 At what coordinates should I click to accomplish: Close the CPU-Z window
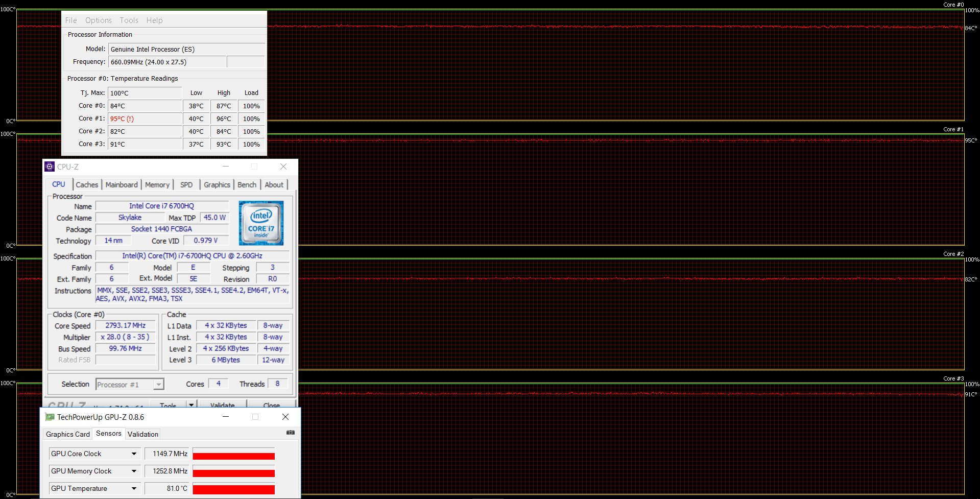[x=283, y=167]
